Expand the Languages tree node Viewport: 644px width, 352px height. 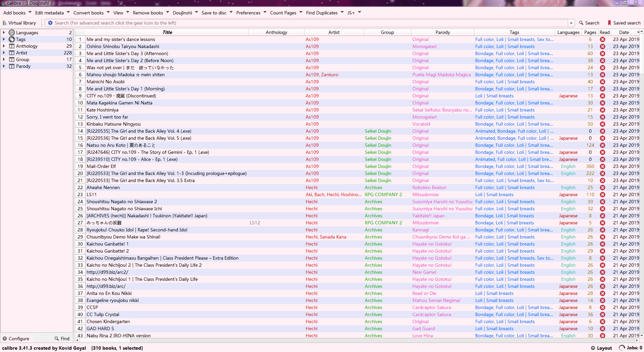[x=4, y=33]
